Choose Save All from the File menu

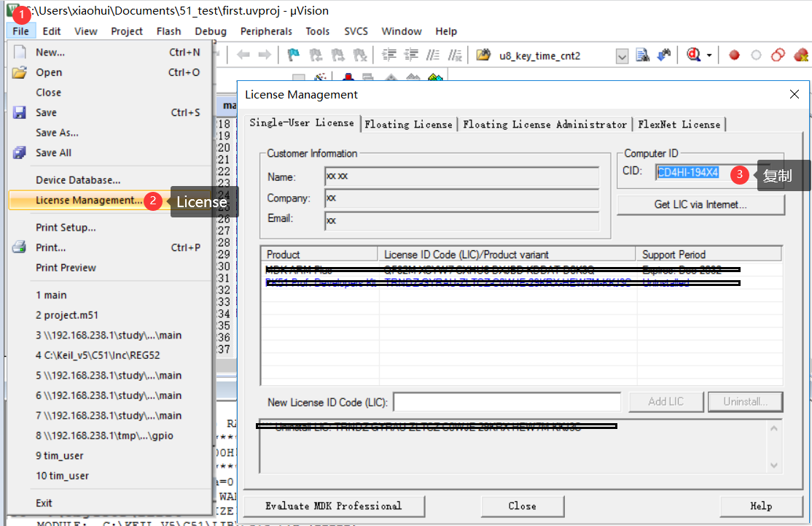pos(110,153)
